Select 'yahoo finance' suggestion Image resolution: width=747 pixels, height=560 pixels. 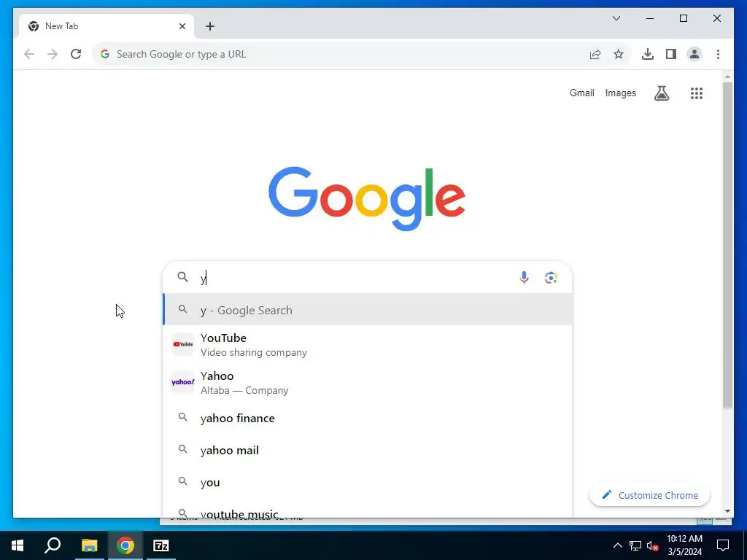click(368, 418)
